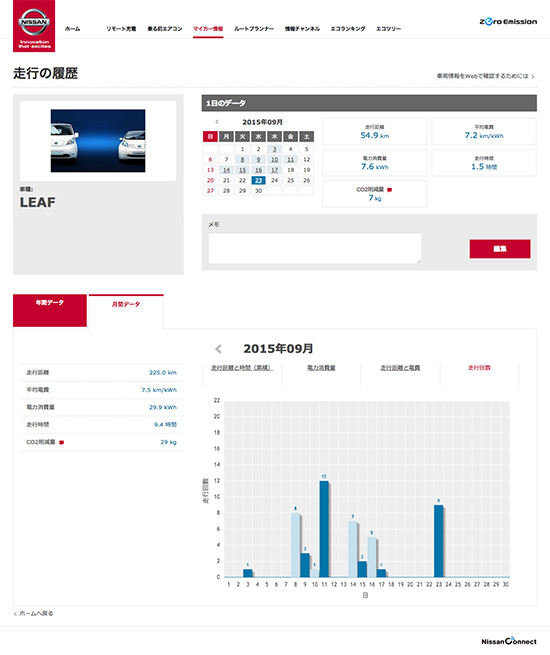The width and height of the screenshot is (550, 655).
Task: Click the red CO2 info icon in daily data
Action: (389, 190)
